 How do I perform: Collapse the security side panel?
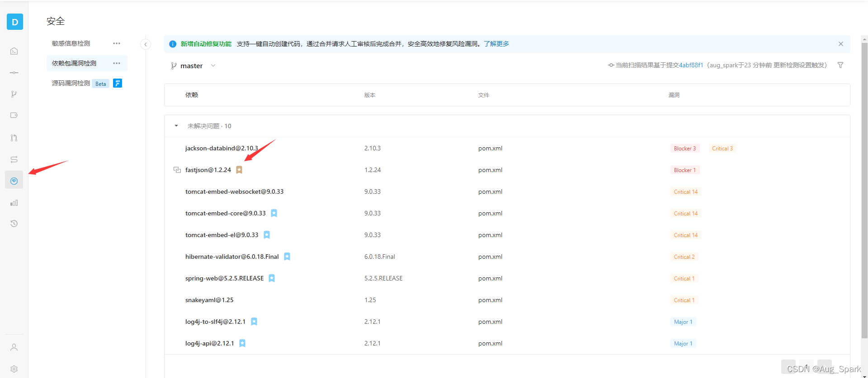tap(146, 44)
